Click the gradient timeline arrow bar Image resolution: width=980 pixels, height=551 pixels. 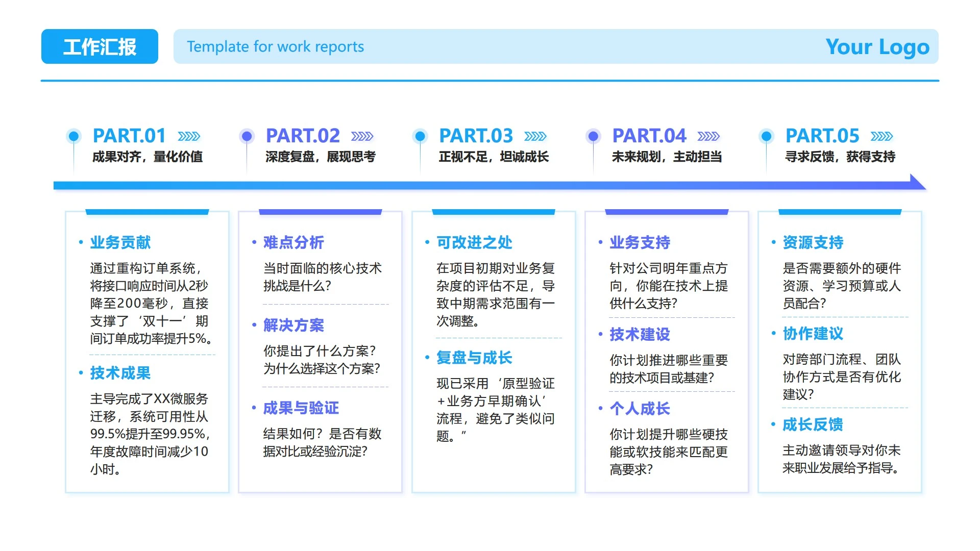485,185
